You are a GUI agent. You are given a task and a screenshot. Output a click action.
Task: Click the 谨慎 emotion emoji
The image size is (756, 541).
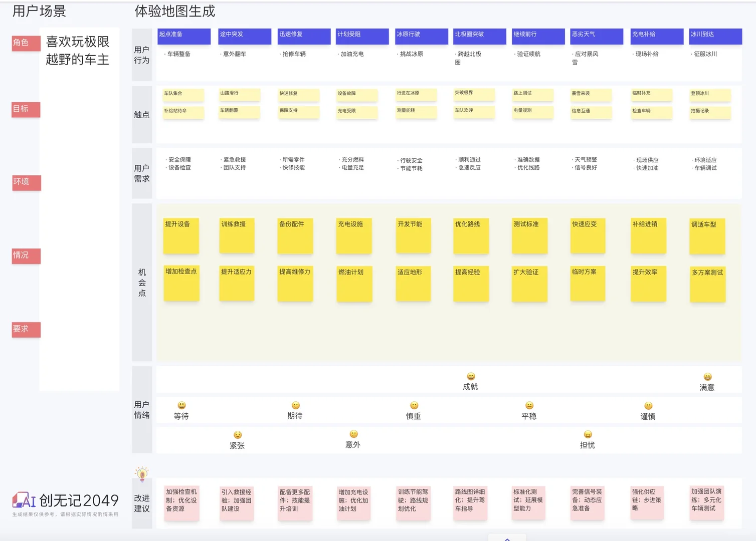(x=648, y=406)
